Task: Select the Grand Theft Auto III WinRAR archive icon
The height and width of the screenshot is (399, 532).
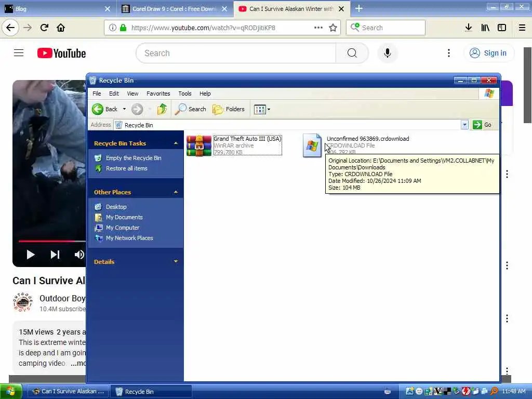Action: pyautogui.click(x=199, y=145)
